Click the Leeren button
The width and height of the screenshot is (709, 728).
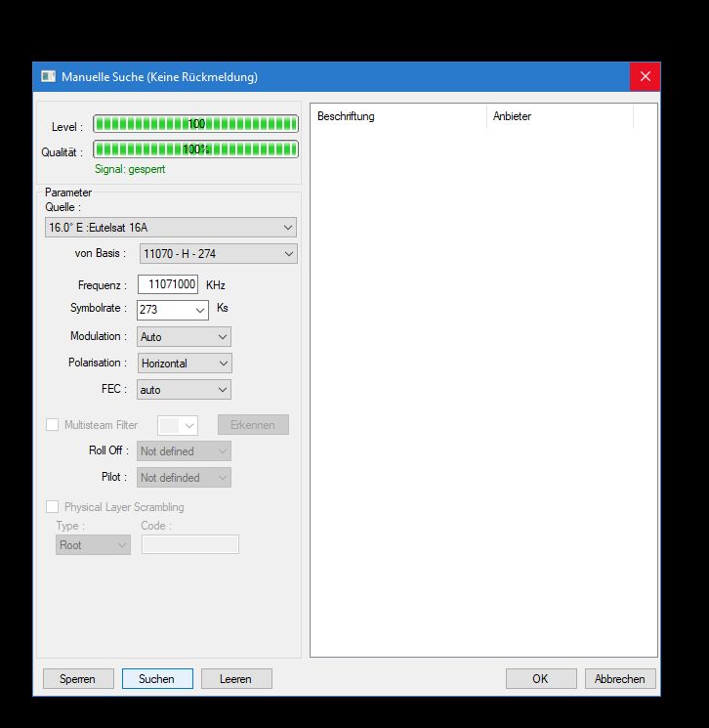click(236, 679)
